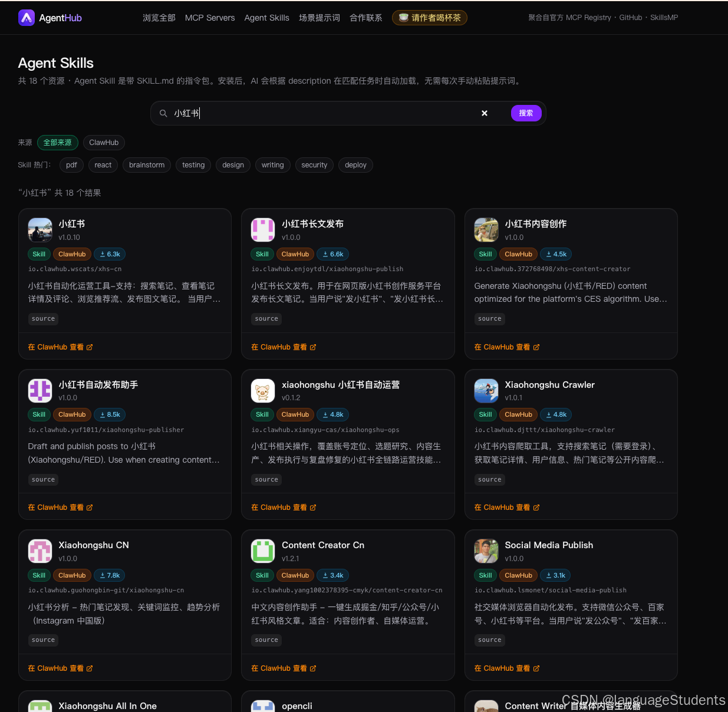Click external link icon on 小红书 card
Screen dimensions: 728x712
pos(90,347)
